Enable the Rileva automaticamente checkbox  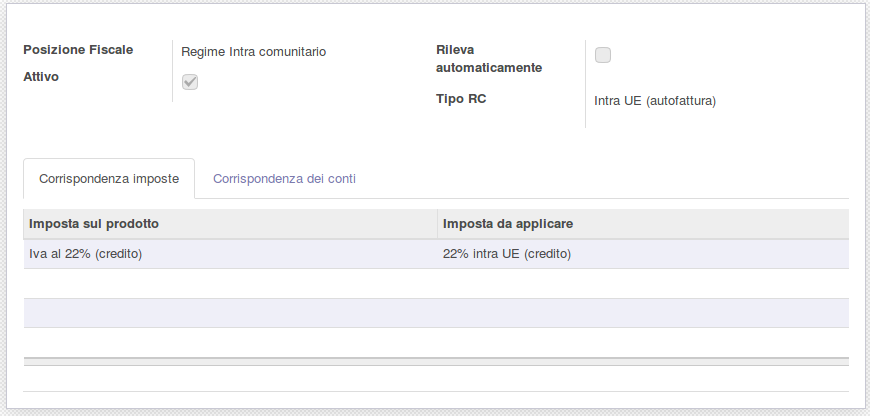pyautogui.click(x=603, y=55)
